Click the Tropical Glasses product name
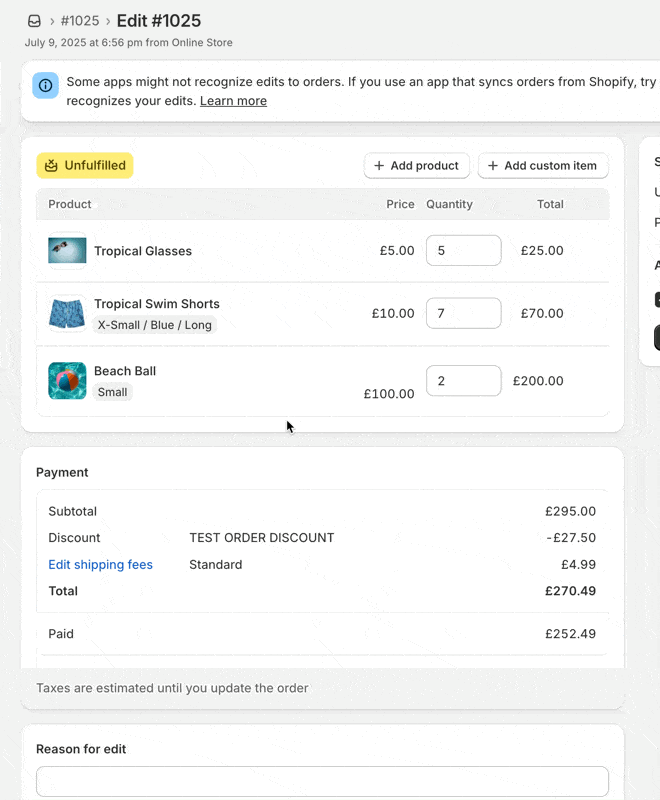 pos(143,251)
